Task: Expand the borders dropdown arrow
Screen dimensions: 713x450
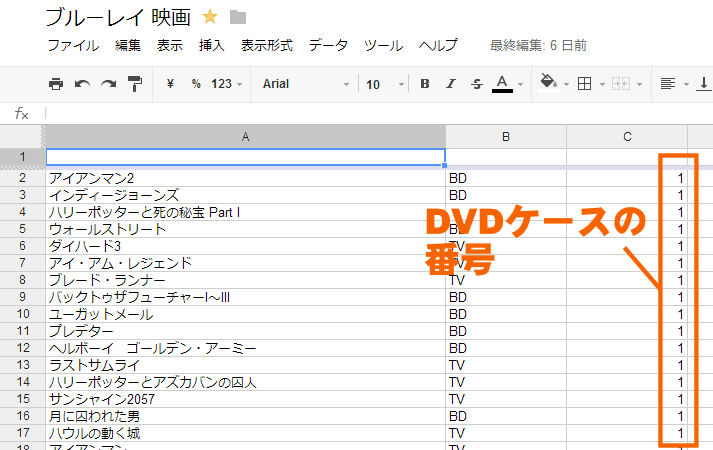Action: click(x=603, y=84)
